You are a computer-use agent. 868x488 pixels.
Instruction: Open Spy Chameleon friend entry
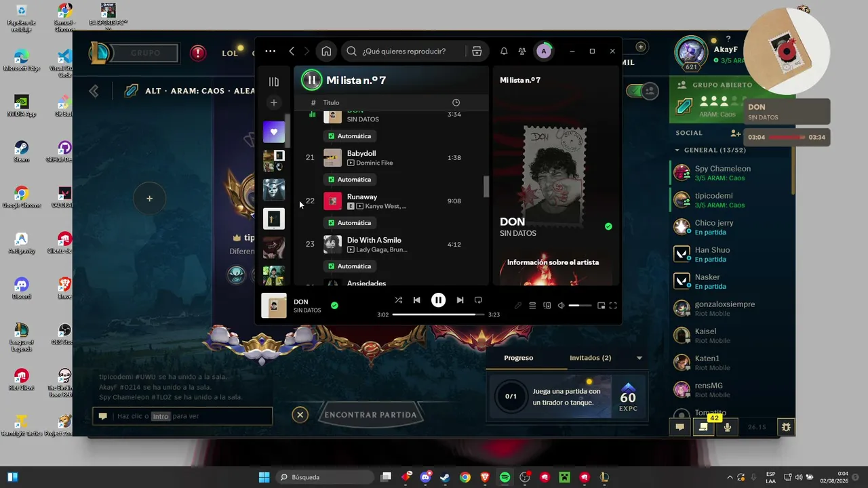coord(731,173)
